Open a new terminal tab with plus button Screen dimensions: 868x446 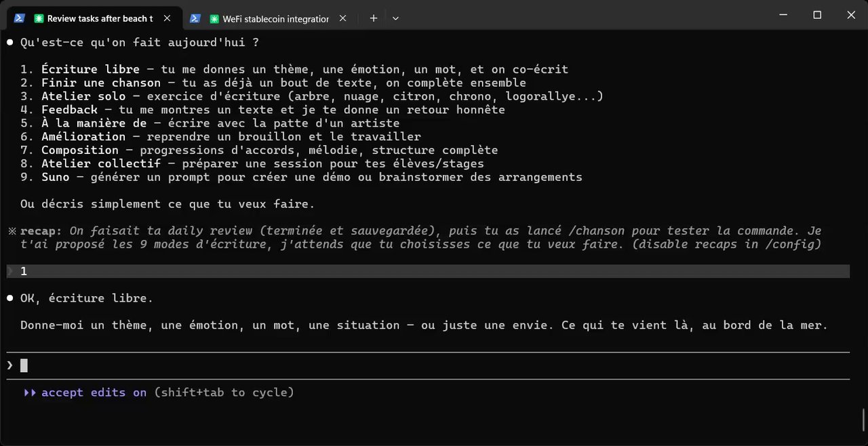[373, 18]
